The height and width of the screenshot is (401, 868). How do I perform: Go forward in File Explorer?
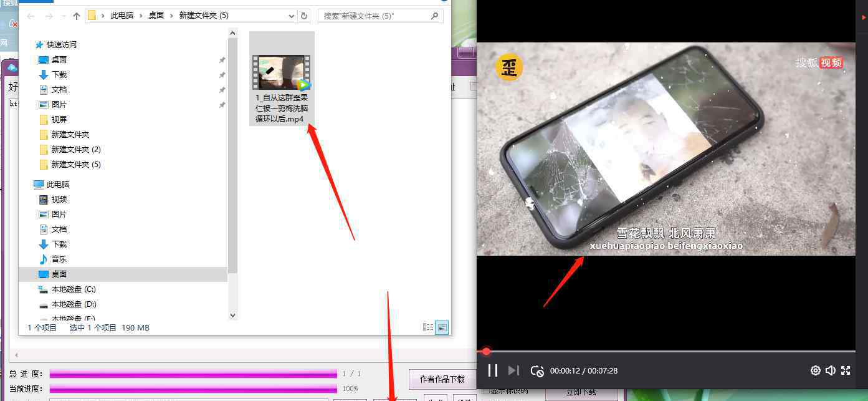[49, 16]
